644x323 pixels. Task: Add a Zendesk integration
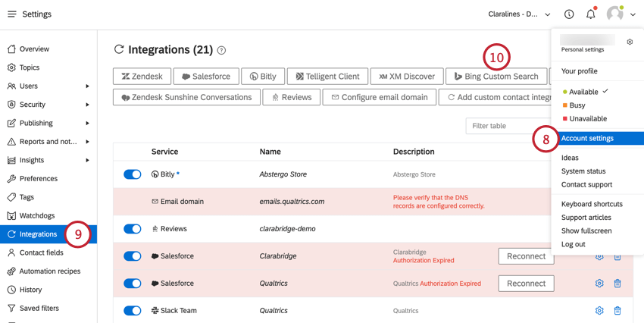142,77
